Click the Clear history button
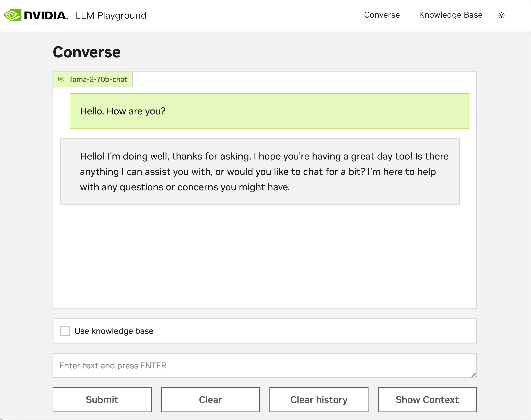This screenshot has width=531, height=420. [319, 400]
